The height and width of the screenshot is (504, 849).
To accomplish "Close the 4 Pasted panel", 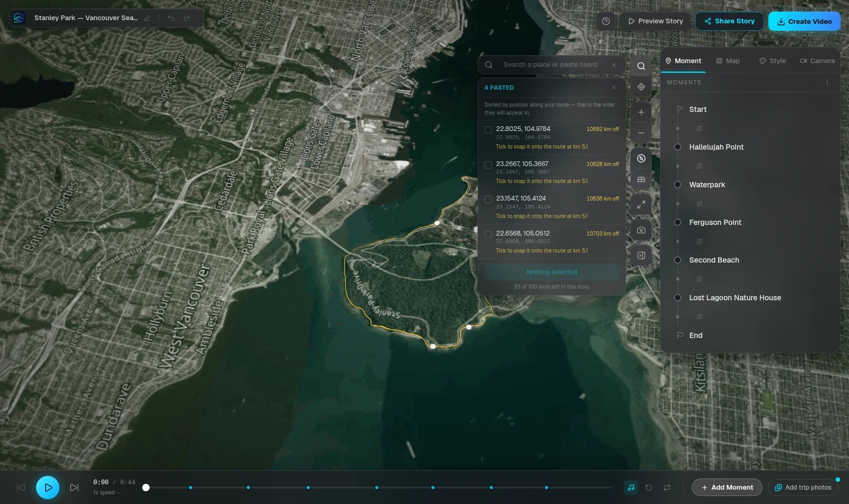I will click(614, 88).
